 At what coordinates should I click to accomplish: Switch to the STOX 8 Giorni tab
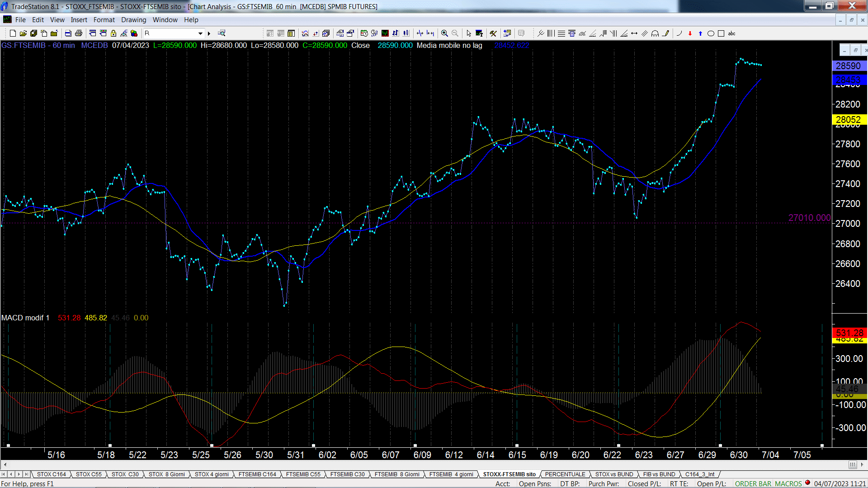[x=166, y=474]
